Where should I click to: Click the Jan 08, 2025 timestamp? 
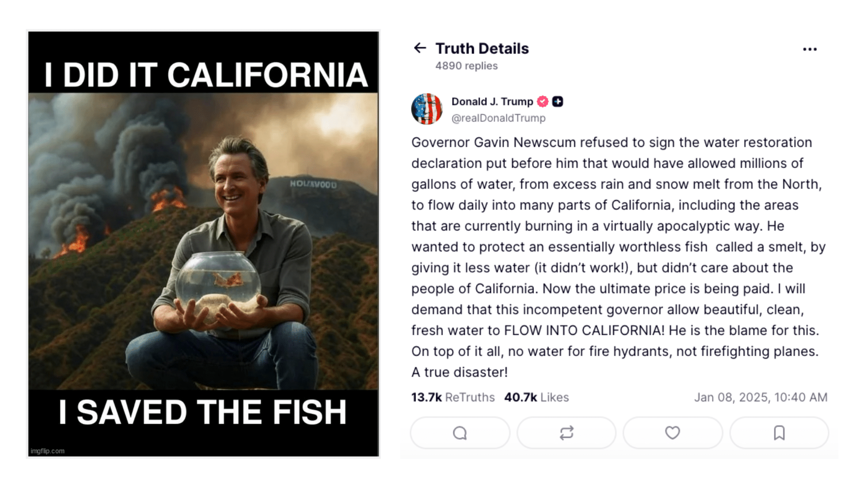(760, 397)
